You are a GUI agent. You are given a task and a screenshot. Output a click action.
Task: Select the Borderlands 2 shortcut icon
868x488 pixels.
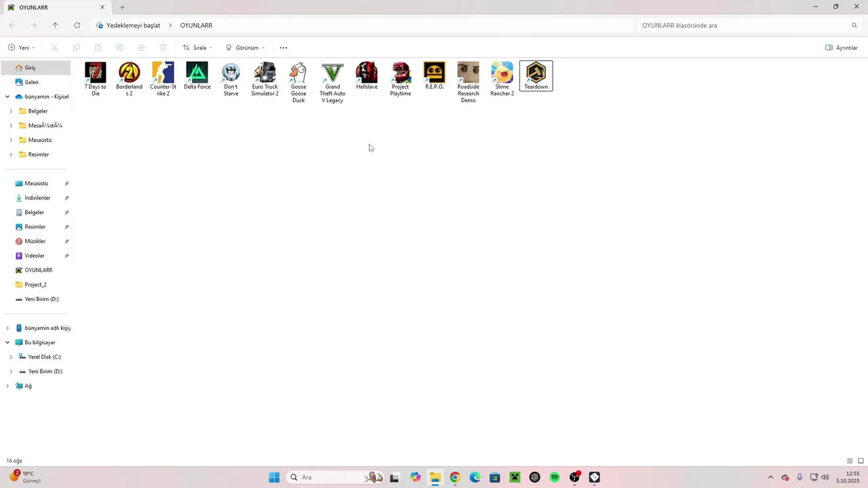pos(129,79)
